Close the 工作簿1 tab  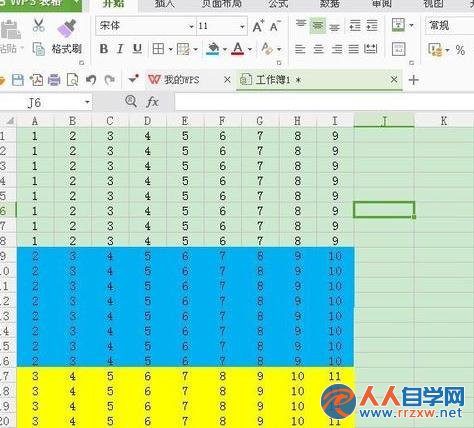coord(394,80)
